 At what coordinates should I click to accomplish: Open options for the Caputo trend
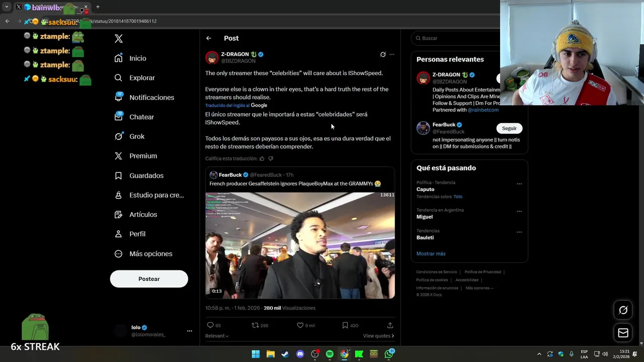point(519,184)
